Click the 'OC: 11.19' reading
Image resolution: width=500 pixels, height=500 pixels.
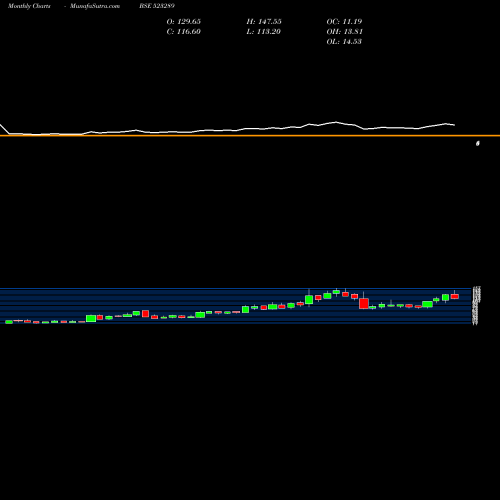point(344,22)
